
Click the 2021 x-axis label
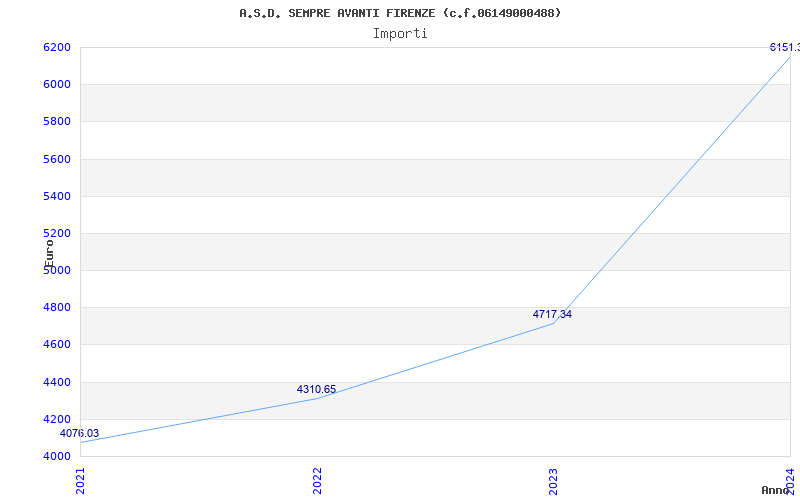(x=80, y=481)
